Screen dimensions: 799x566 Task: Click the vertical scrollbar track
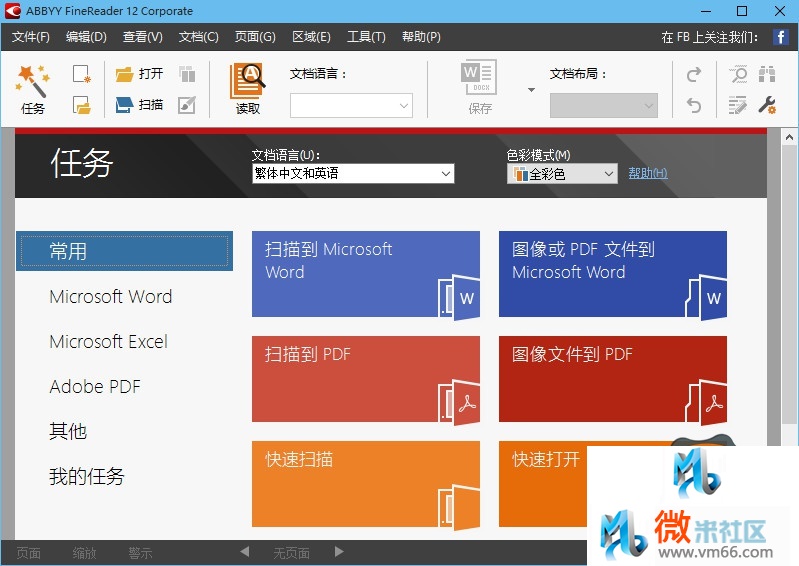(x=788, y=285)
